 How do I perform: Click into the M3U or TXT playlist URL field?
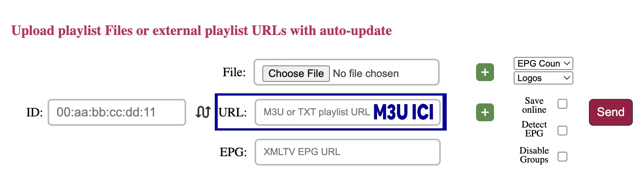point(316,112)
